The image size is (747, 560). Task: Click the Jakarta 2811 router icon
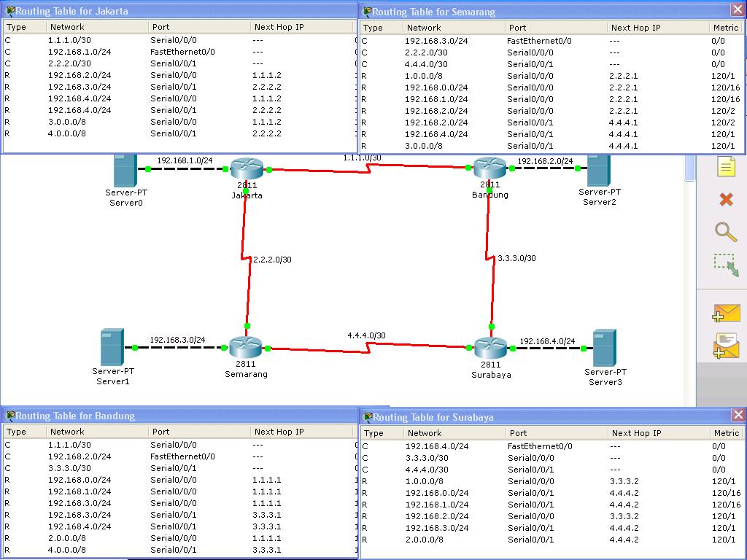pos(247,169)
